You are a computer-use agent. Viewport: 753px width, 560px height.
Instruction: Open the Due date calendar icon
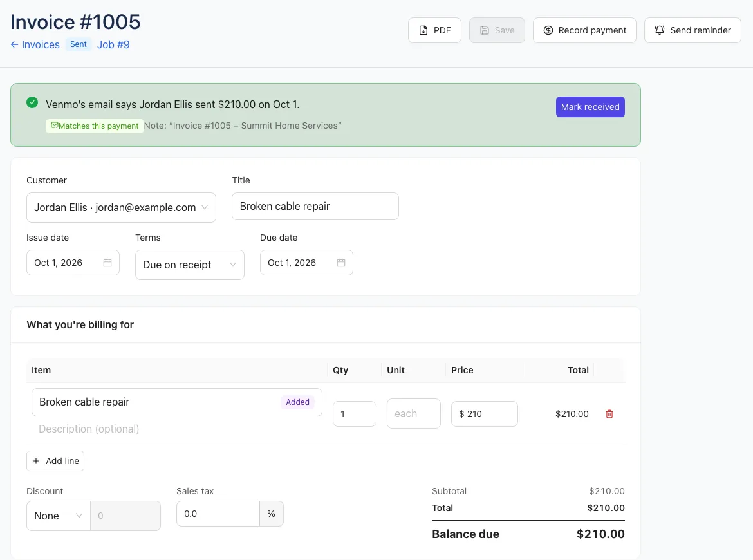click(341, 263)
